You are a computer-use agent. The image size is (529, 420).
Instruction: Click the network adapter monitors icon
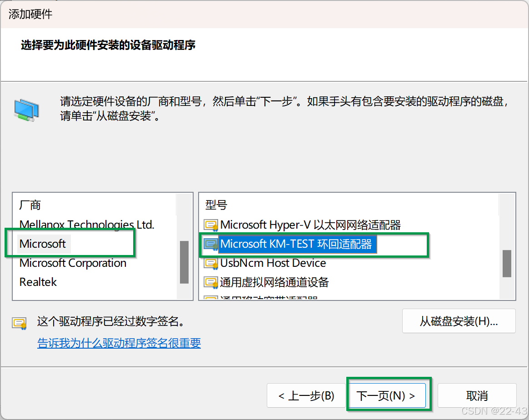coord(27,110)
